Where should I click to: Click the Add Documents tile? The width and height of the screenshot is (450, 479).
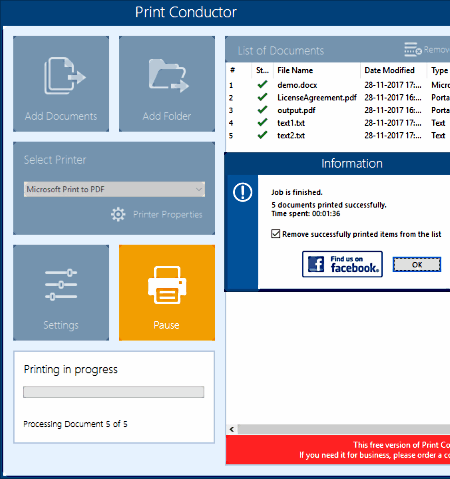pos(61,84)
